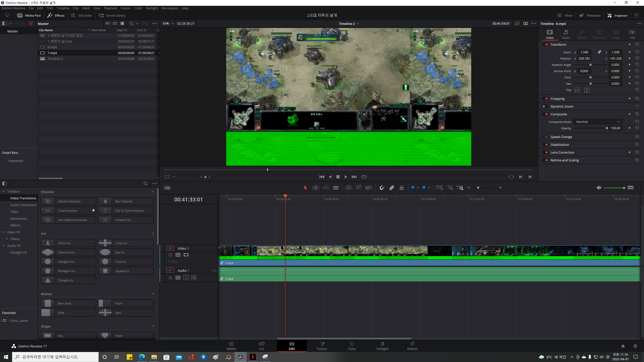Image resolution: width=644 pixels, height=362 pixels.
Task: Mute Audio 1 track with M button
Action: tap(194, 278)
